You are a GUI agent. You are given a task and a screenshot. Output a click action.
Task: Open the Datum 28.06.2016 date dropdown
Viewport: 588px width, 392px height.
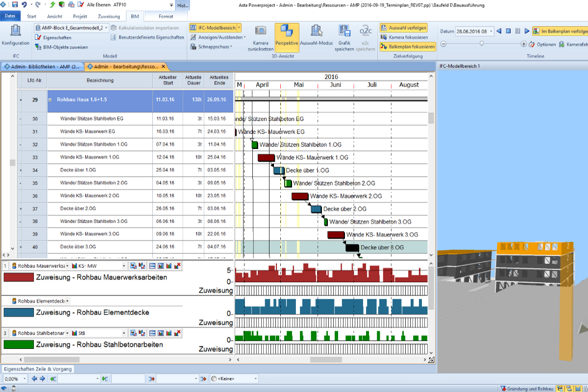point(491,31)
